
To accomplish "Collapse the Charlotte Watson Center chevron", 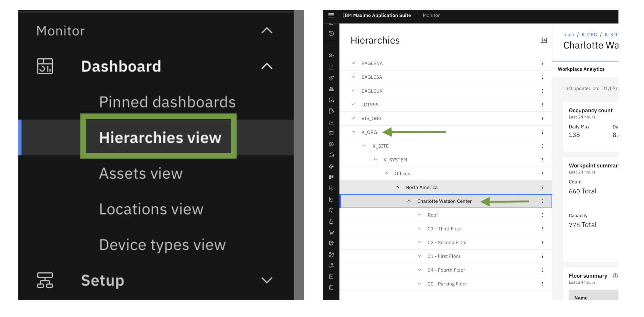I will (x=409, y=201).
